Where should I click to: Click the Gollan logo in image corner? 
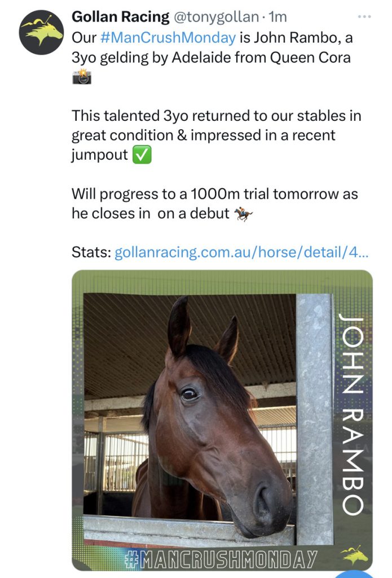point(354,555)
